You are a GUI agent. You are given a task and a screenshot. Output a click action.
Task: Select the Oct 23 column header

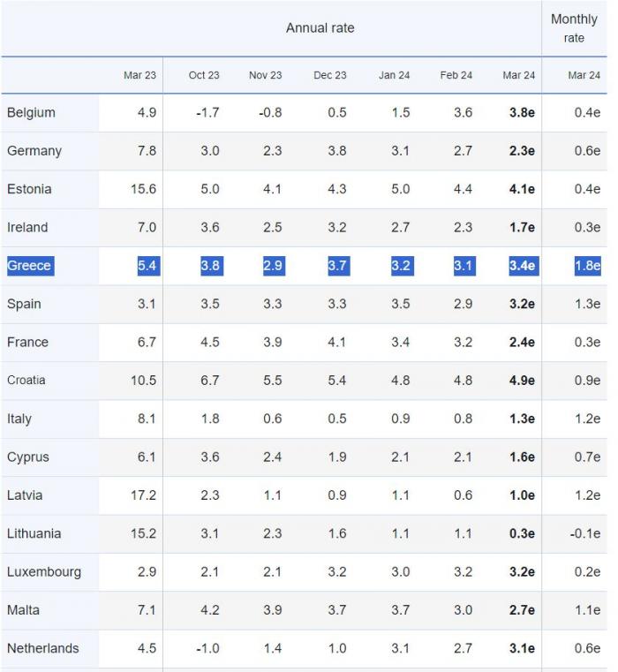(204, 76)
